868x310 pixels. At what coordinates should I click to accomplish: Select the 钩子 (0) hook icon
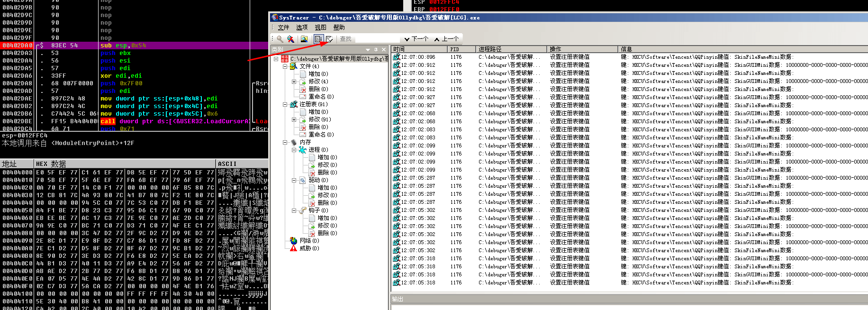303,210
